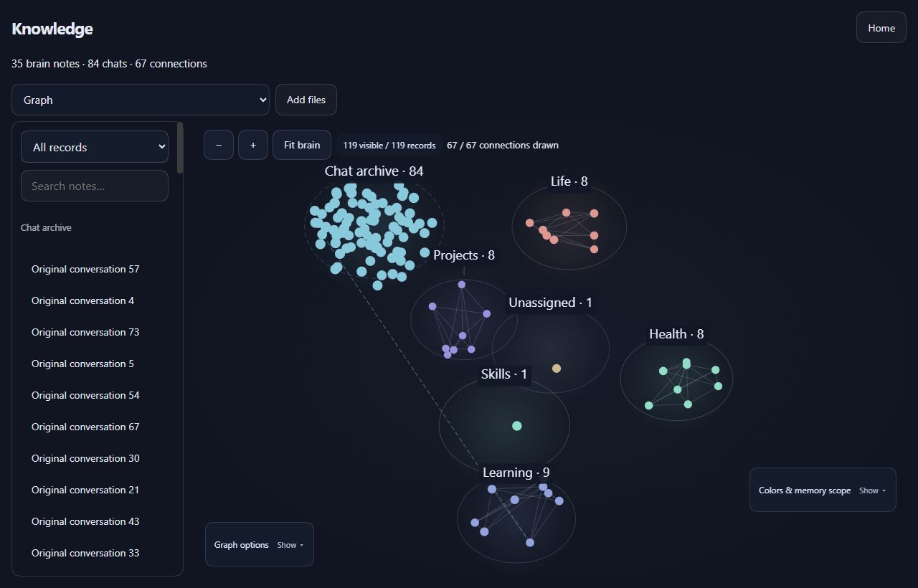Screen dimensions: 918x588
Task: Click the Learning · 9 cluster label
Action: (x=516, y=473)
